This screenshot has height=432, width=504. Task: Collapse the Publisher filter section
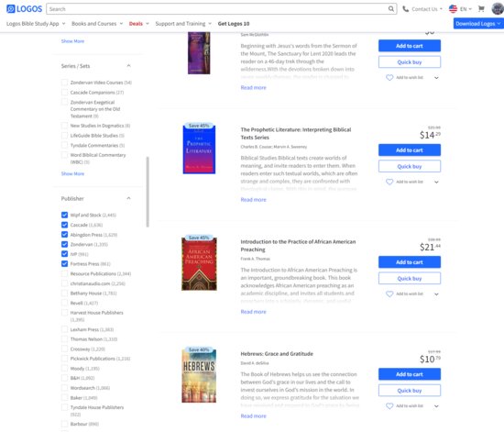click(x=128, y=198)
